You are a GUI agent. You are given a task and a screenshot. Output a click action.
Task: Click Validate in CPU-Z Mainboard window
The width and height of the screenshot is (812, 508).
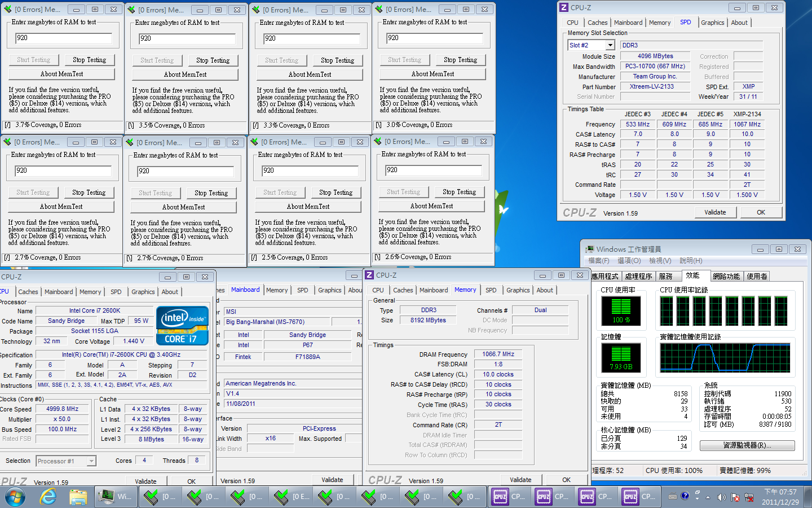332,480
